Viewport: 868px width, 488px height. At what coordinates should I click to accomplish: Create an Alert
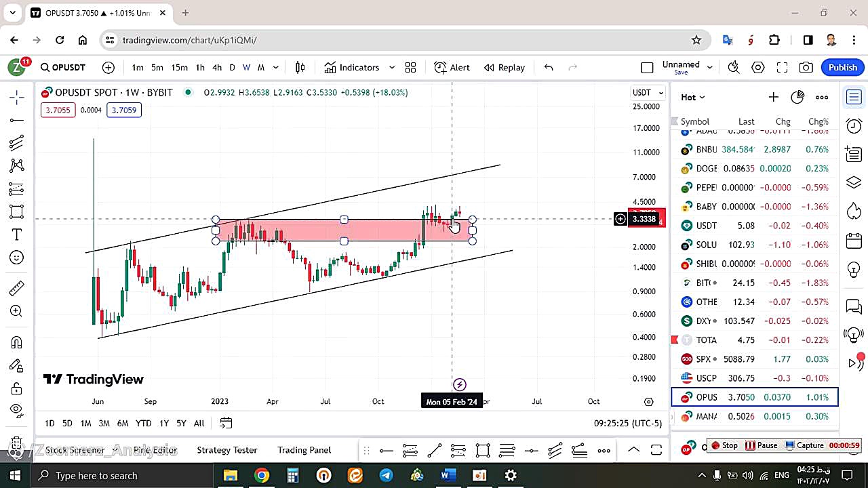(x=452, y=67)
